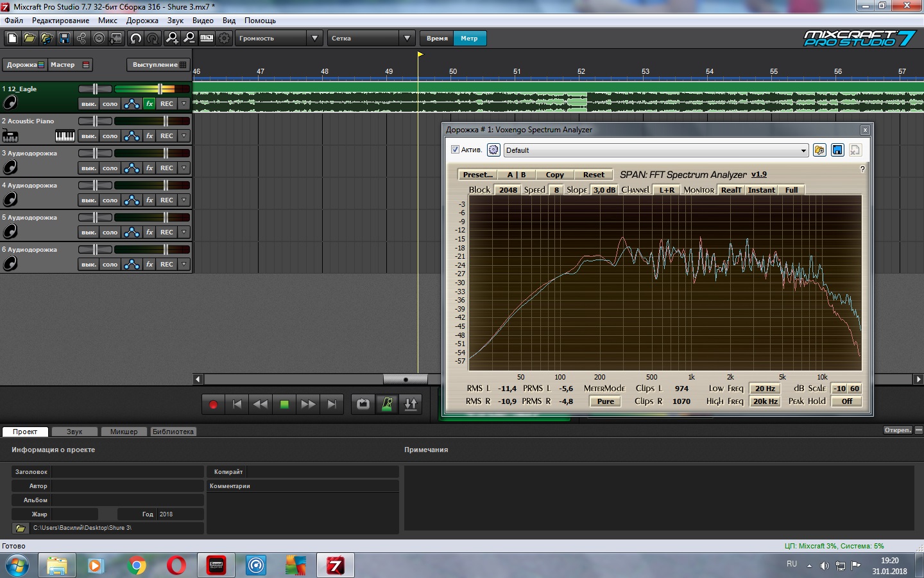This screenshot has height=578, width=924.
Task: Click the automation icon on the 12_Eagle track
Action: pyautogui.click(x=132, y=103)
